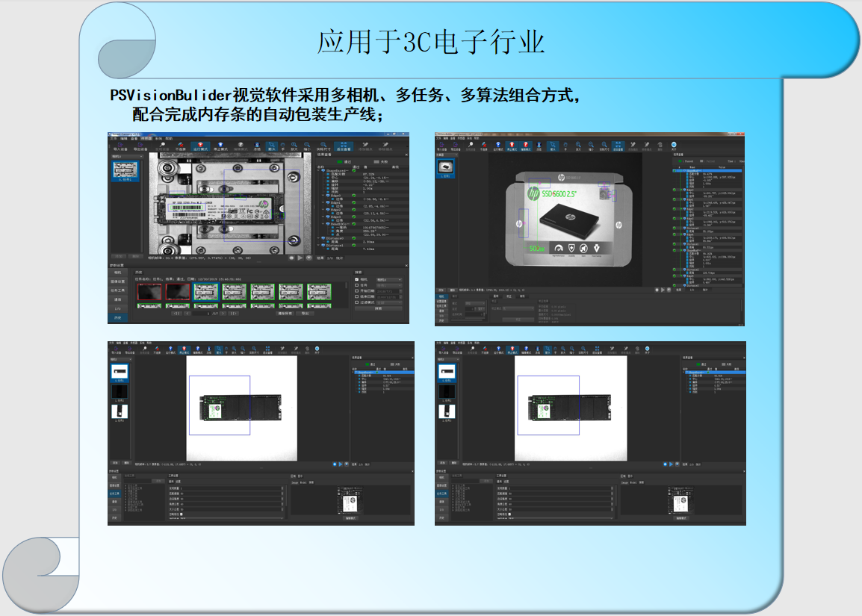This screenshot has width=862, height=616.
Task: Switch to 任务工具 tab in top-left window
Action: click(x=117, y=290)
